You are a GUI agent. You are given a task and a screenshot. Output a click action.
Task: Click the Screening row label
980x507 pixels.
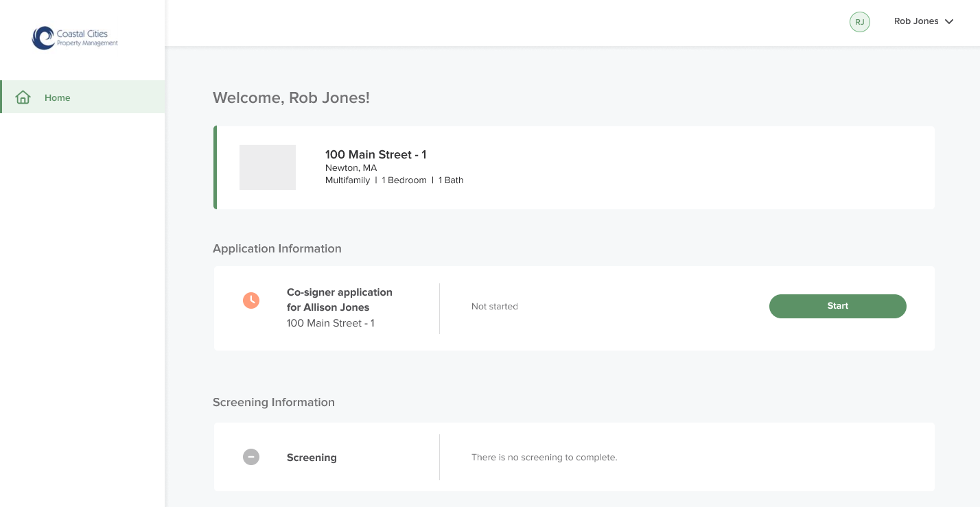click(x=312, y=458)
